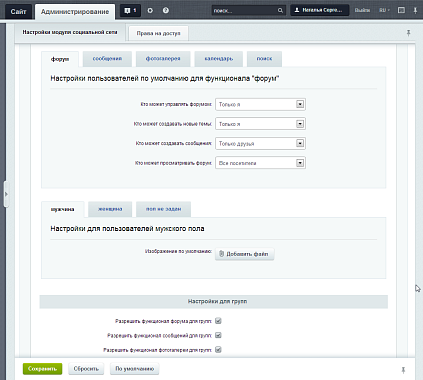Image resolution: width=423 pixels, height=380 pixels.
Task: Open the help question mark icon
Action: coord(166,11)
